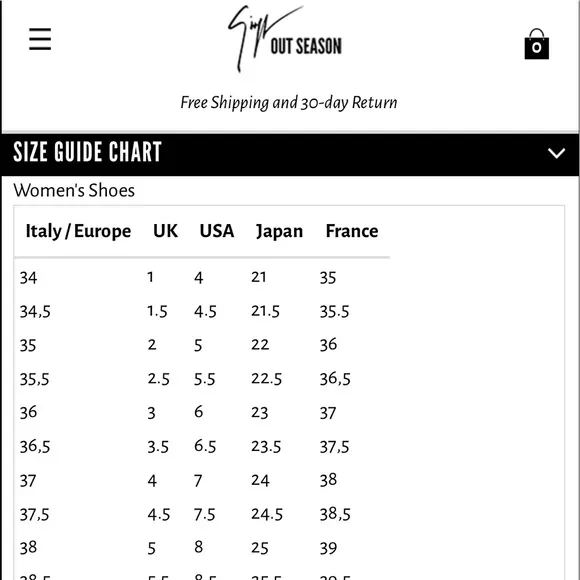Select the Italy size 38 cell
The height and width of the screenshot is (580, 580).
(x=28, y=547)
